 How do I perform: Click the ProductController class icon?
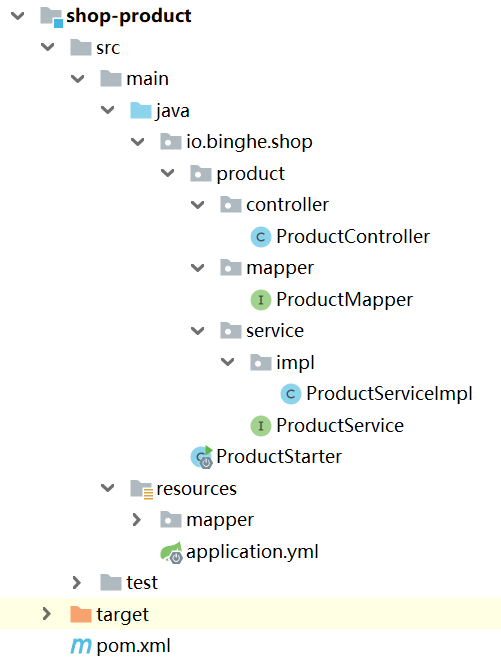click(x=261, y=237)
